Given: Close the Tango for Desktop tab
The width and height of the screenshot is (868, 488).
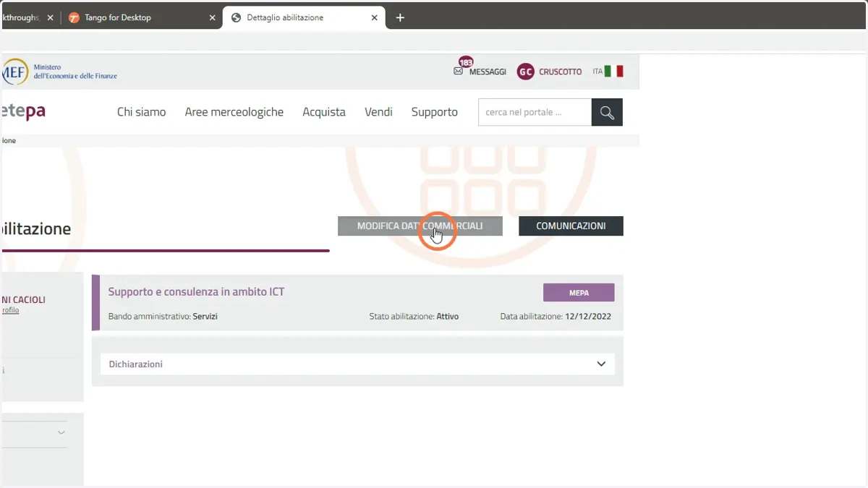Looking at the screenshot, I should [212, 17].
